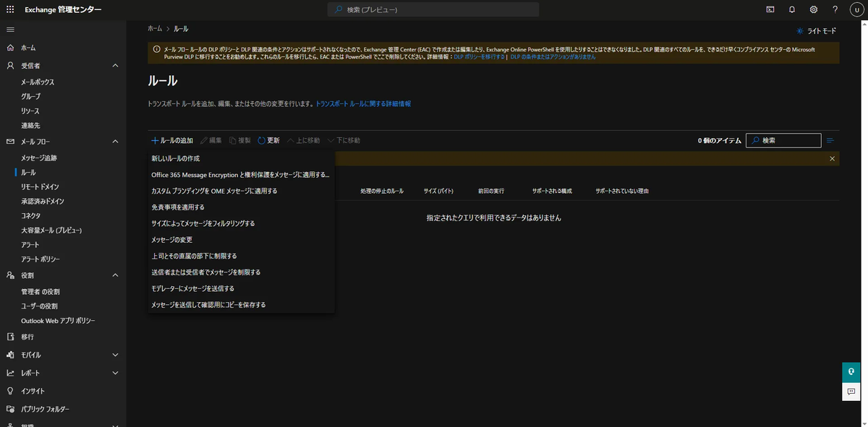Click 上に移動 in the toolbar

(303, 140)
